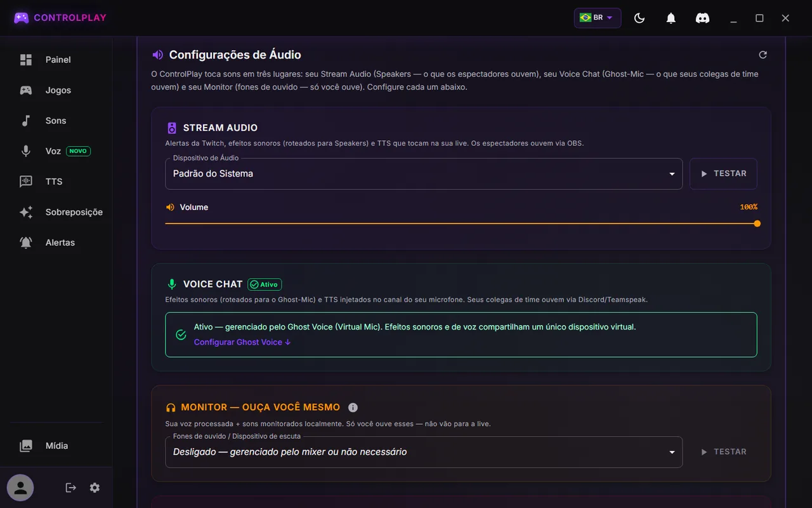The height and width of the screenshot is (508, 812).
Task: Click the info icon beside Monitor heading
Action: point(353,408)
